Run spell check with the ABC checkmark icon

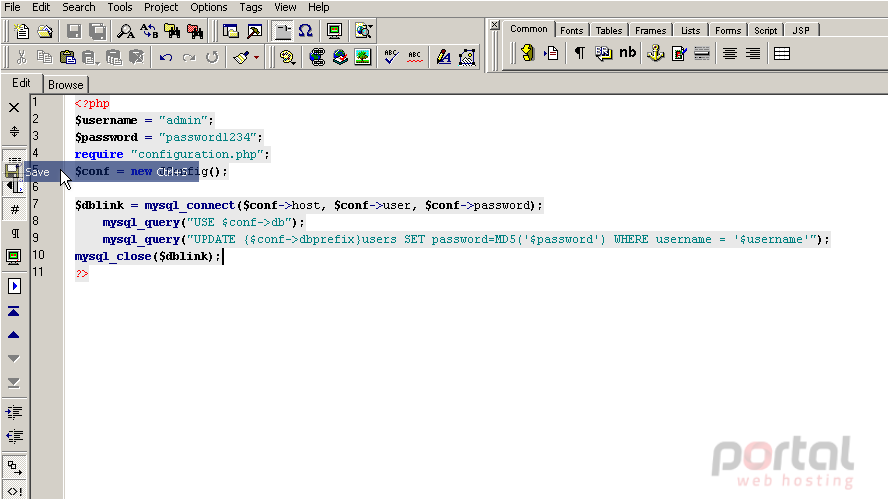391,57
